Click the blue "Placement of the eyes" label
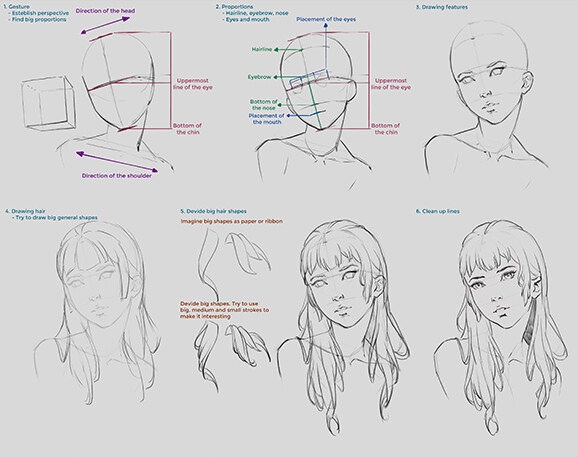Viewport: 578px width, 457px height. click(x=326, y=19)
